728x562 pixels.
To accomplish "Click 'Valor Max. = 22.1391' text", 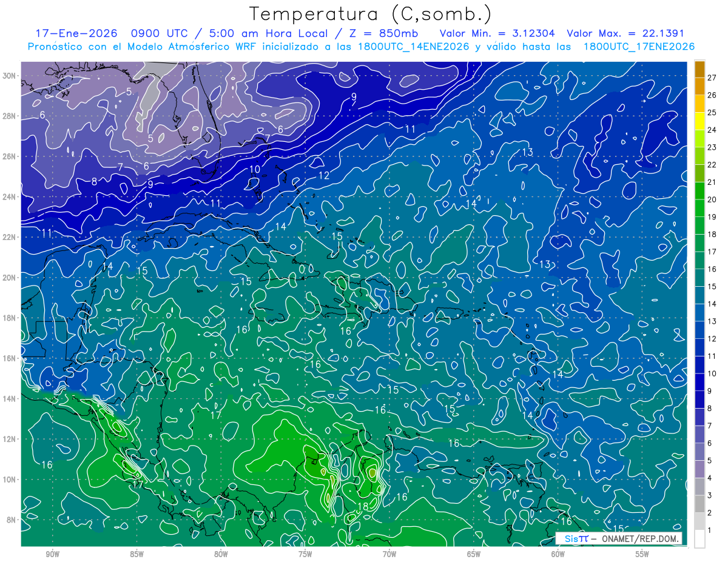I will pos(625,33).
